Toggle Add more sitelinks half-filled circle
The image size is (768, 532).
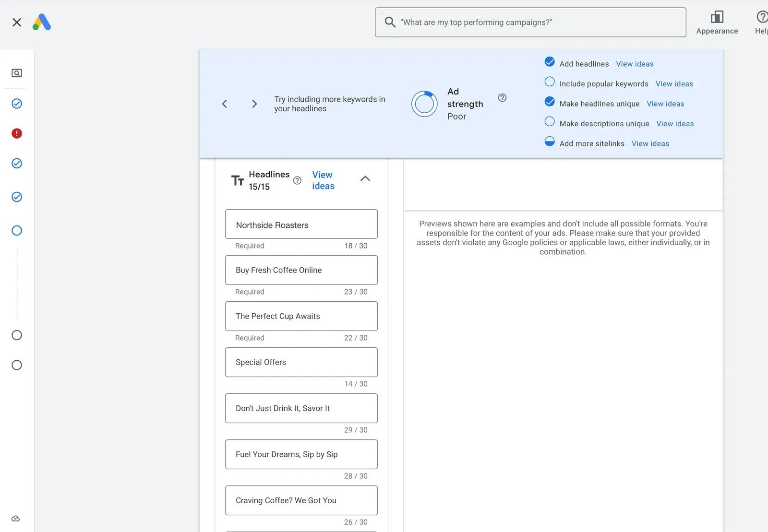[550, 142]
